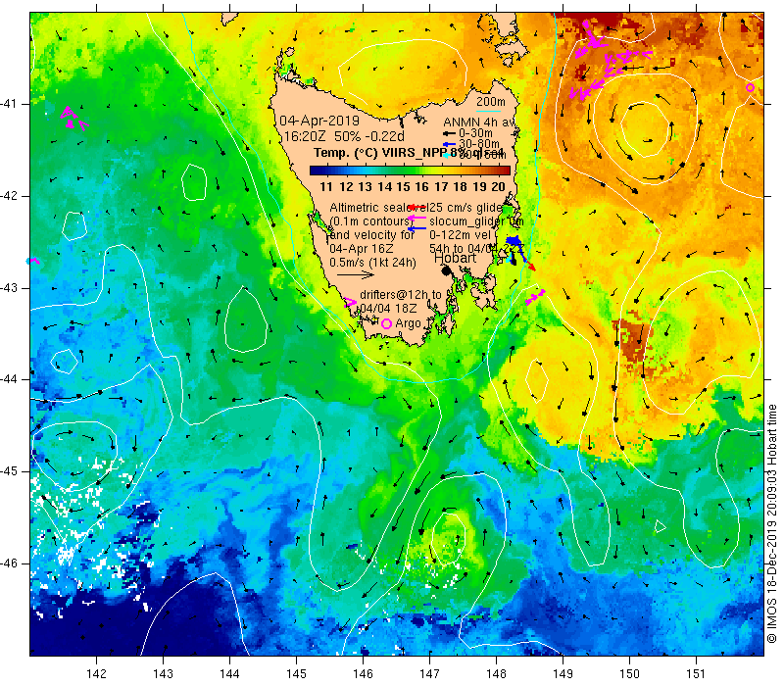This screenshot has width=784, height=686.
Task: Click the blue 0-122m vel legend arrow
Action: [x=417, y=229]
